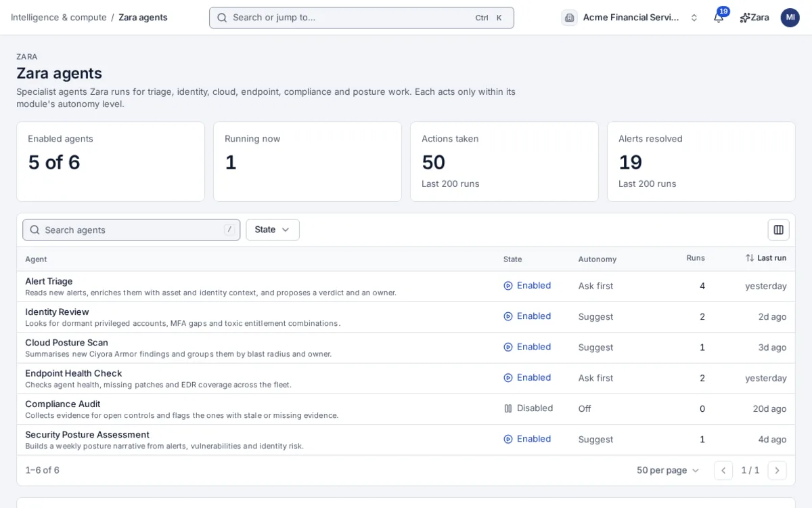This screenshot has height=508, width=812.
Task: Click Alert Triage 'Ask first' autonomy
Action: pos(595,286)
